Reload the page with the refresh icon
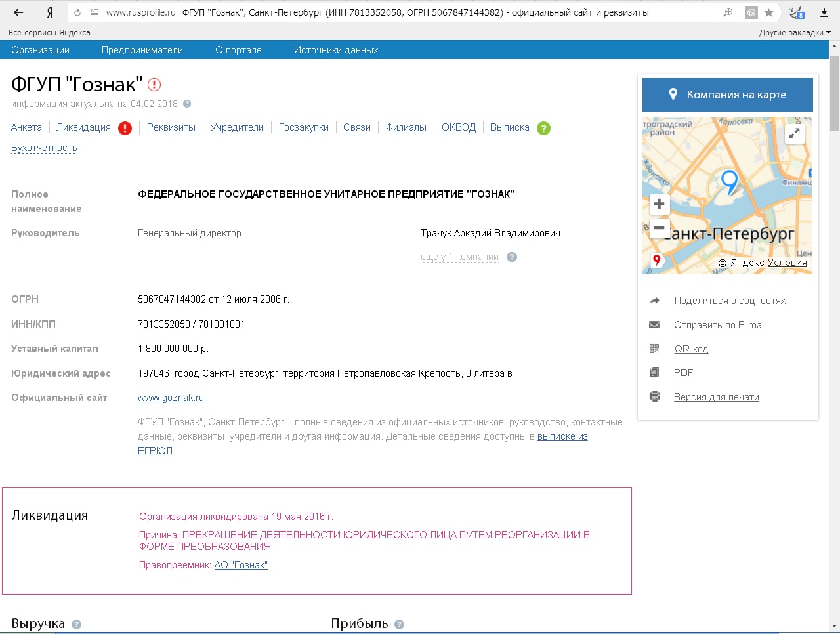 click(77, 12)
